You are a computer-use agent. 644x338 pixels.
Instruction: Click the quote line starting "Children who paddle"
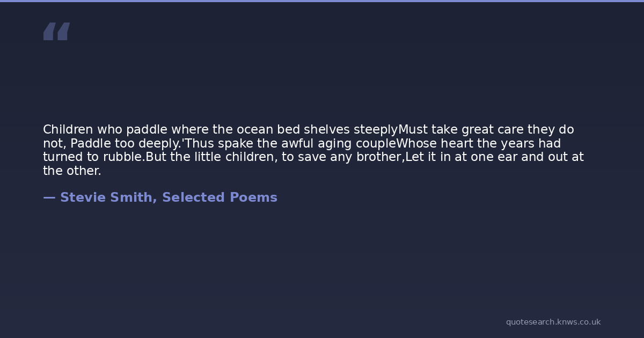308,130
